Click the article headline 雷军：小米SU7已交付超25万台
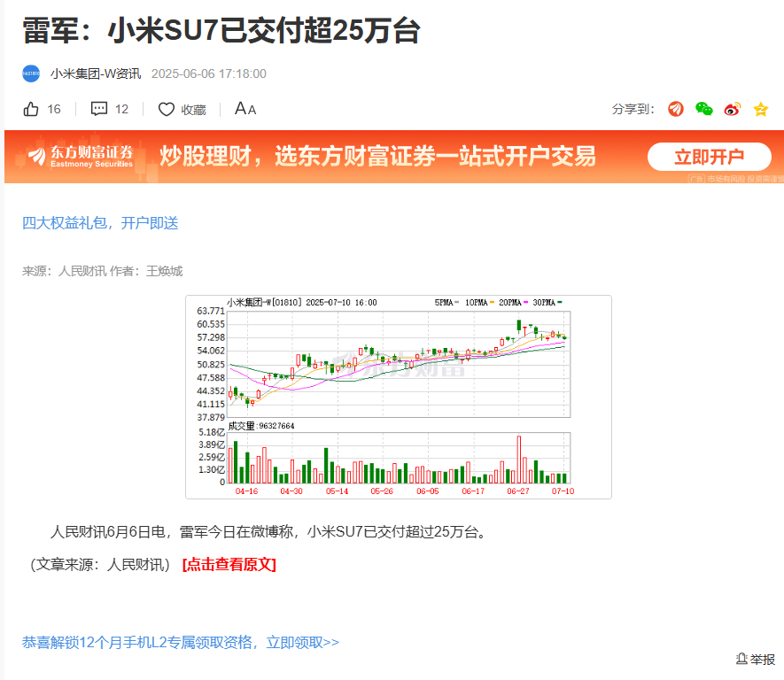This screenshot has width=784, height=680. coord(221,30)
